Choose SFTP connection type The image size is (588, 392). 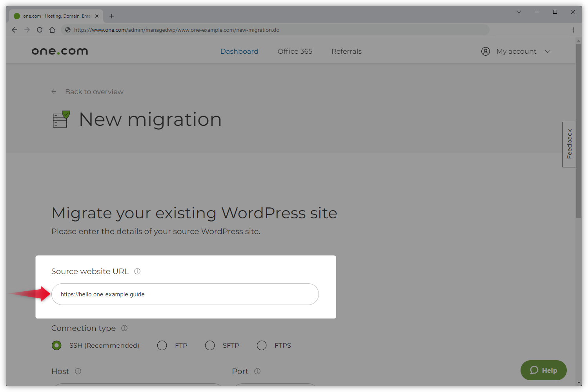pos(210,345)
